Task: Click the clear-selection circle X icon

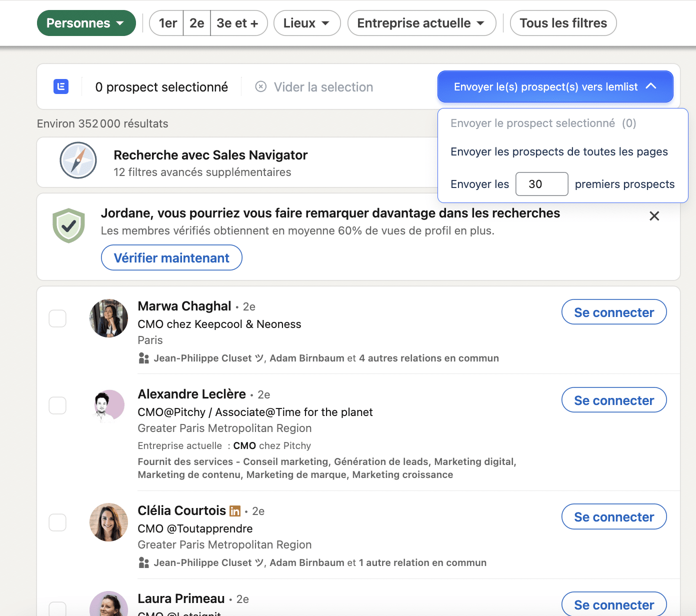Action: (261, 86)
